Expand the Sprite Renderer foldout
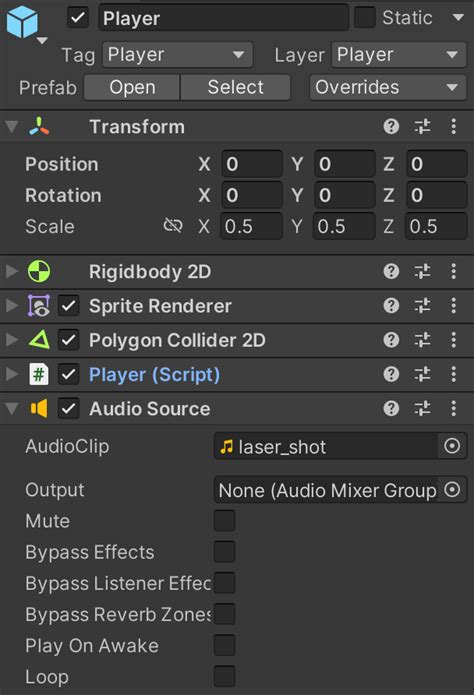474x695 pixels. [12, 305]
